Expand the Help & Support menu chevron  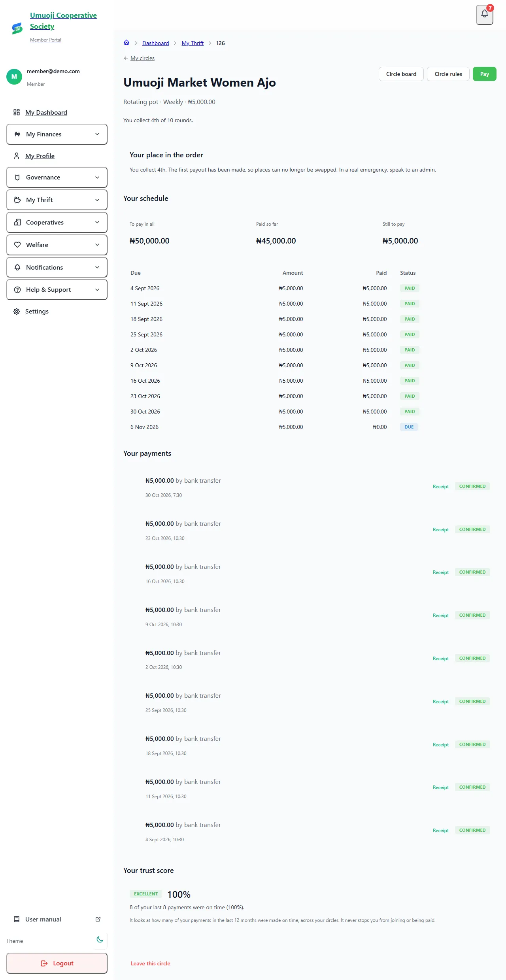coord(97,290)
